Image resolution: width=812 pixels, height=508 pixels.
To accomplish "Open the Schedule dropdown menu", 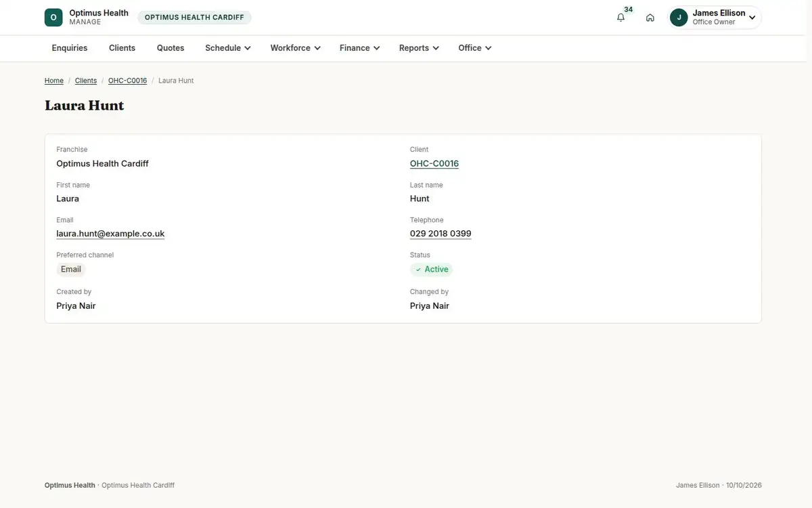I will click(x=228, y=48).
